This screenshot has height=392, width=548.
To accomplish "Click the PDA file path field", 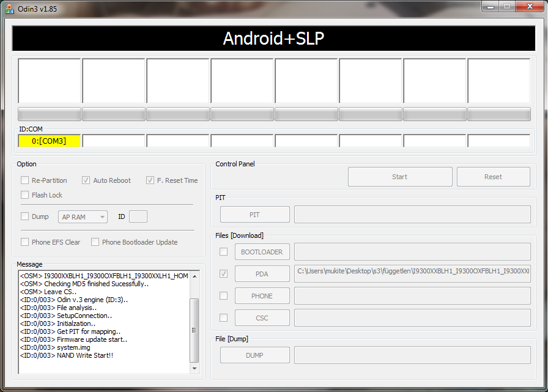I will point(412,274).
